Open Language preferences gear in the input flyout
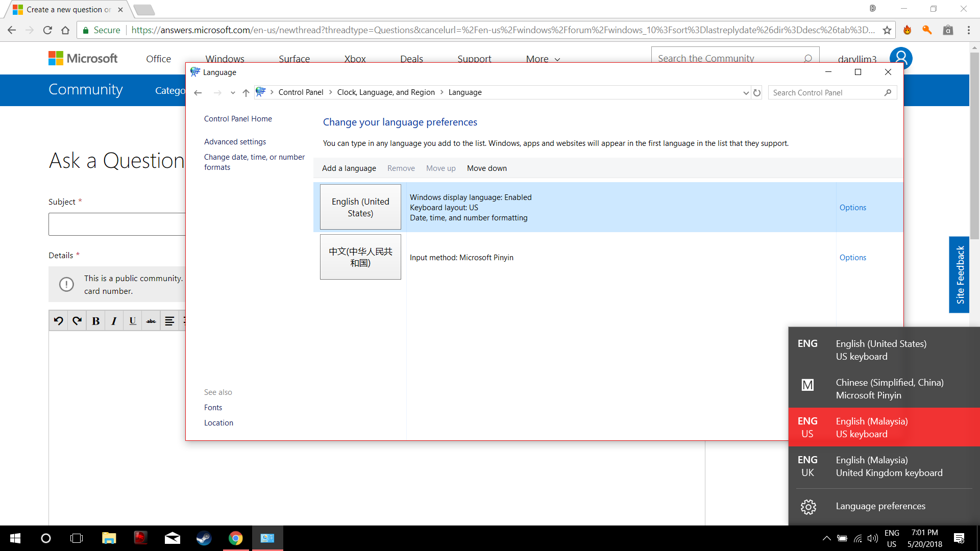The image size is (980, 551). 808,507
